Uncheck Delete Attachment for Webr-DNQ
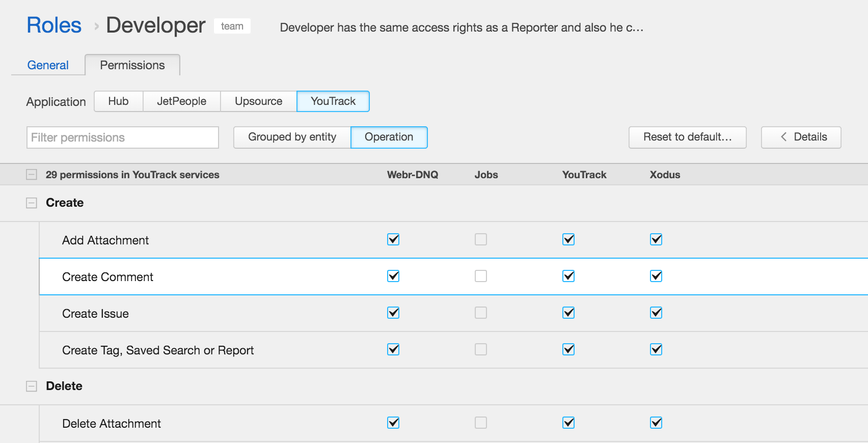Screen dimensions: 868x443 (393, 423)
